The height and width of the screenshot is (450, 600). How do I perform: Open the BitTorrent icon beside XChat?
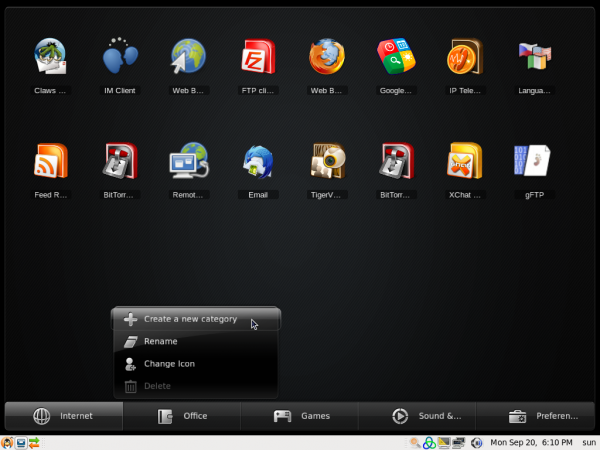tap(396, 161)
